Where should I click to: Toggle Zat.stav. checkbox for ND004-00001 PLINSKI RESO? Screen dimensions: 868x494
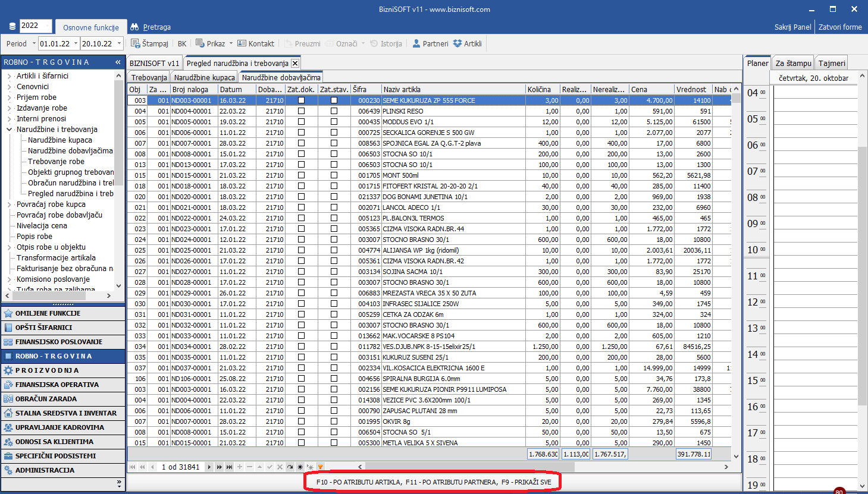[x=334, y=111]
